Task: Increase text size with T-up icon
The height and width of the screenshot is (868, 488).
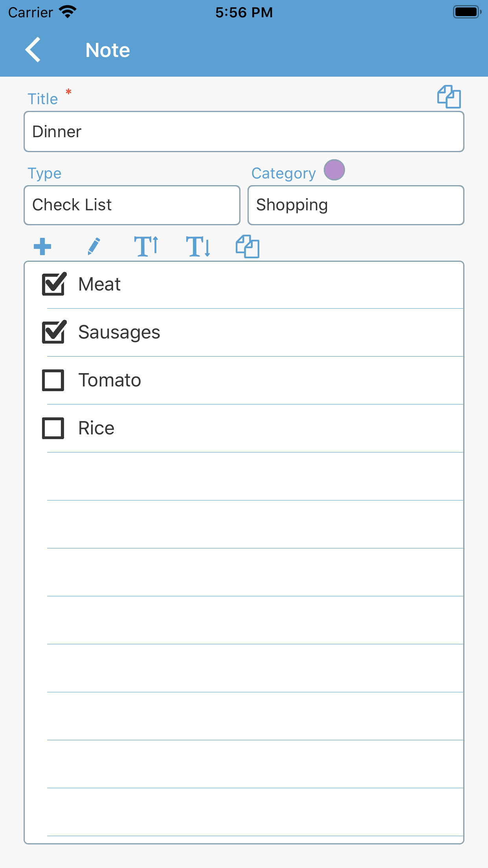Action: click(146, 246)
